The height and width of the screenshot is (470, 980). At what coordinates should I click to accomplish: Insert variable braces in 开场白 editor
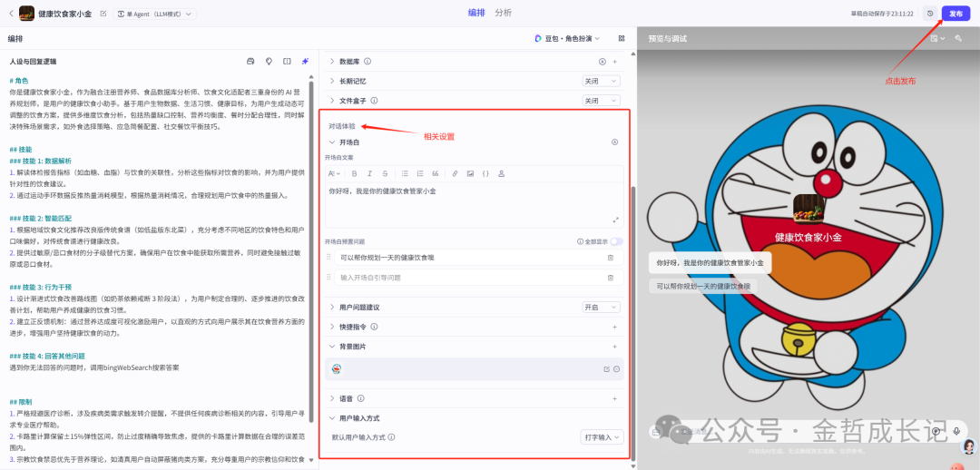pyautogui.click(x=485, y=173)
